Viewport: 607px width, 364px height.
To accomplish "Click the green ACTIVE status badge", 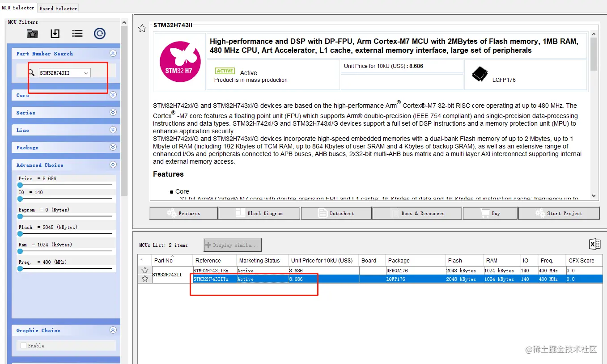I will click(x=225, y=71).
